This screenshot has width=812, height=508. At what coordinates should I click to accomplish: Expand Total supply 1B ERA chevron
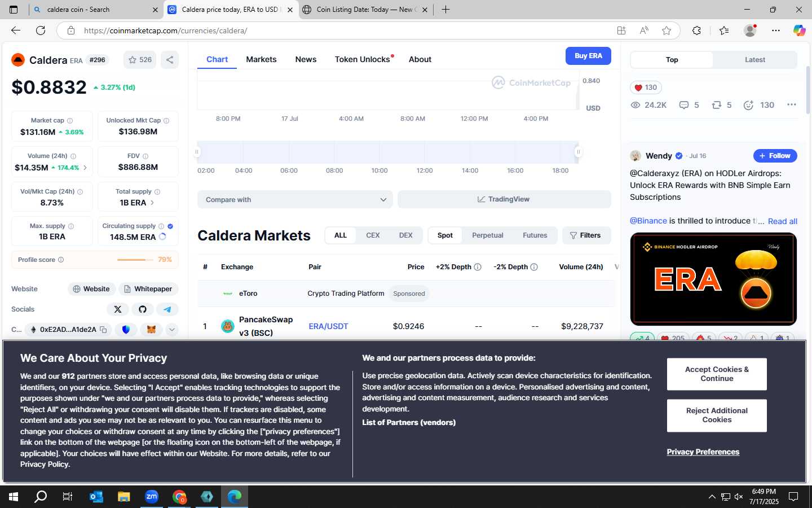(152, 203)
